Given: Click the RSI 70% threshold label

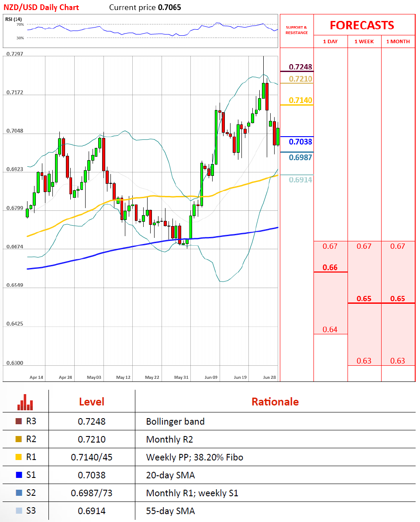Looking at the screenshot, I should tap(20, 24).
